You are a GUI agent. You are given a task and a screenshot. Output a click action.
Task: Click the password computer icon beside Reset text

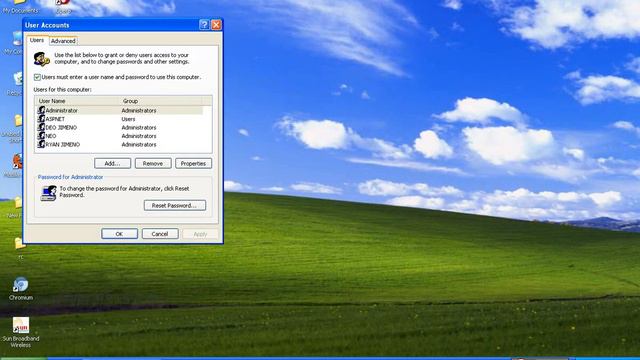(x=49, y=193)
